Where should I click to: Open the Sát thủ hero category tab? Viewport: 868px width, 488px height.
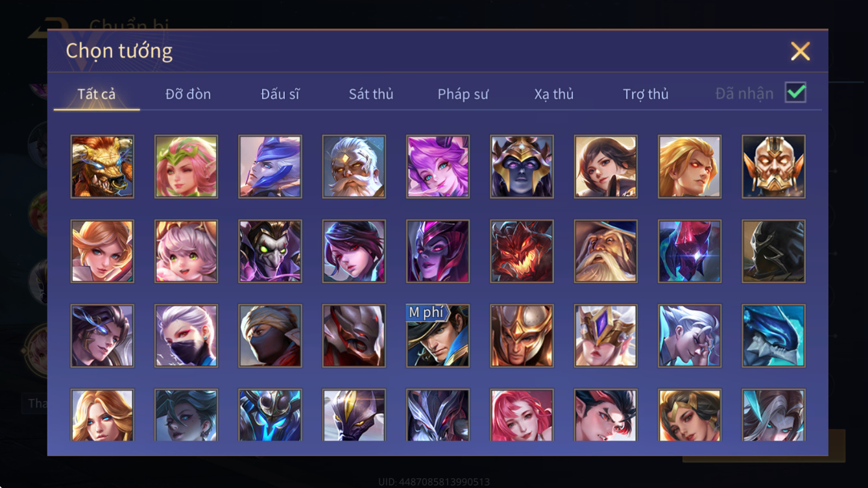click(371, 94)
